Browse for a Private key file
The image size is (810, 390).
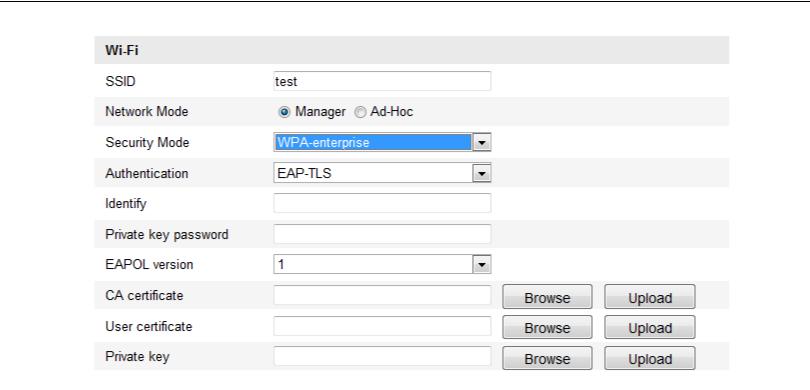pyautogui.click(x=547, y=358)
